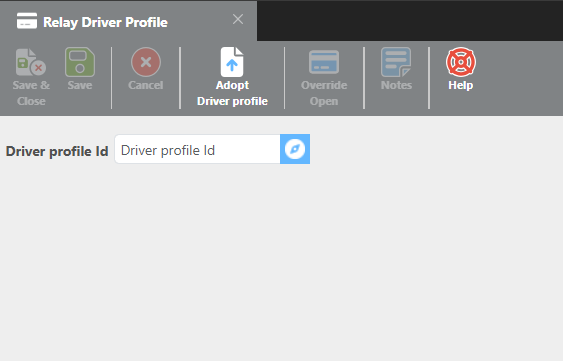Image resolution: width=563 pixels, height=361 pixels.
Task: Click the card icon in Relay Driver Profile tab
Action: click(x=27, y=21)
